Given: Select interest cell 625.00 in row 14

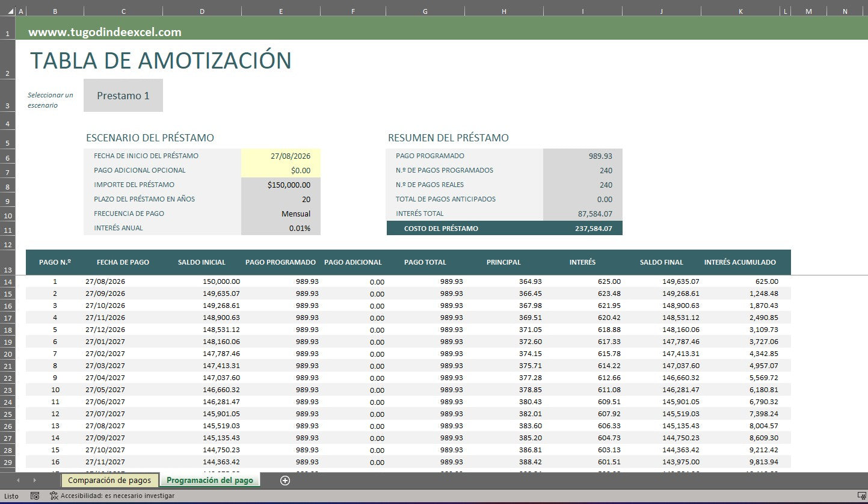Looking at the screenshot, I should coord(582,281).
